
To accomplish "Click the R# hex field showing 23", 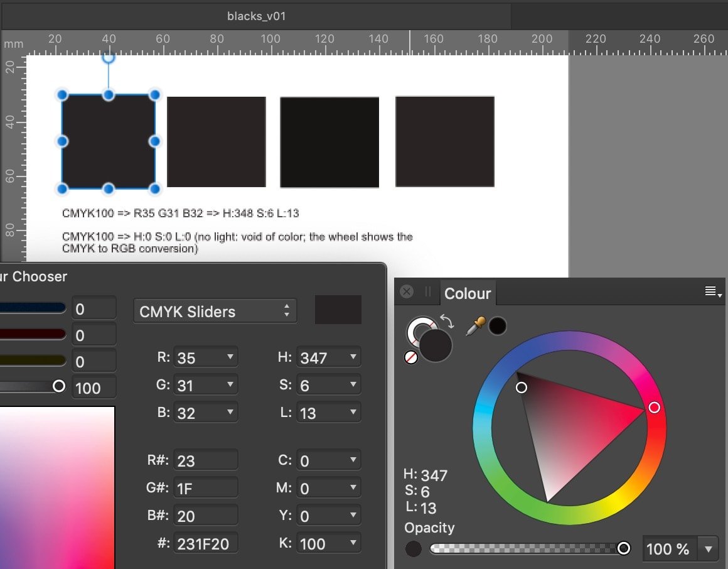I will [206, 460].
